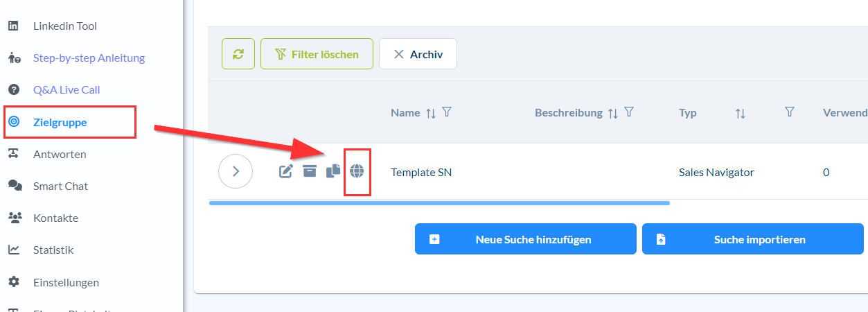Click the globe icon next to Template SN
This screenshot has height=312, width=868.
[357, 171]
